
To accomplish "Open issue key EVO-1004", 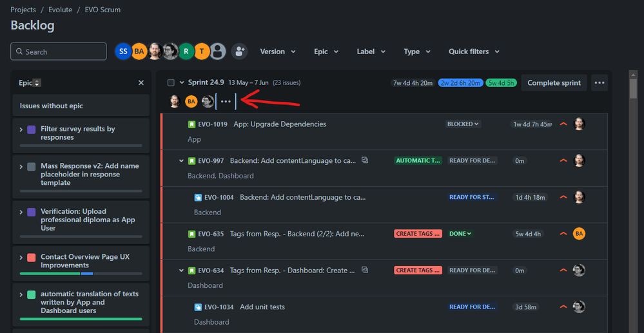I will tap(219, 197).
